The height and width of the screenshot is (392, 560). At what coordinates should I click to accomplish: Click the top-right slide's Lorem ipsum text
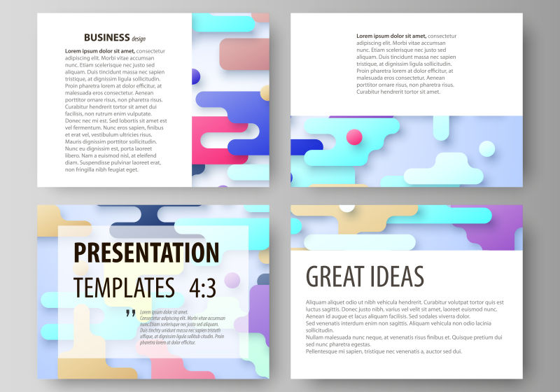coord(406,63)
